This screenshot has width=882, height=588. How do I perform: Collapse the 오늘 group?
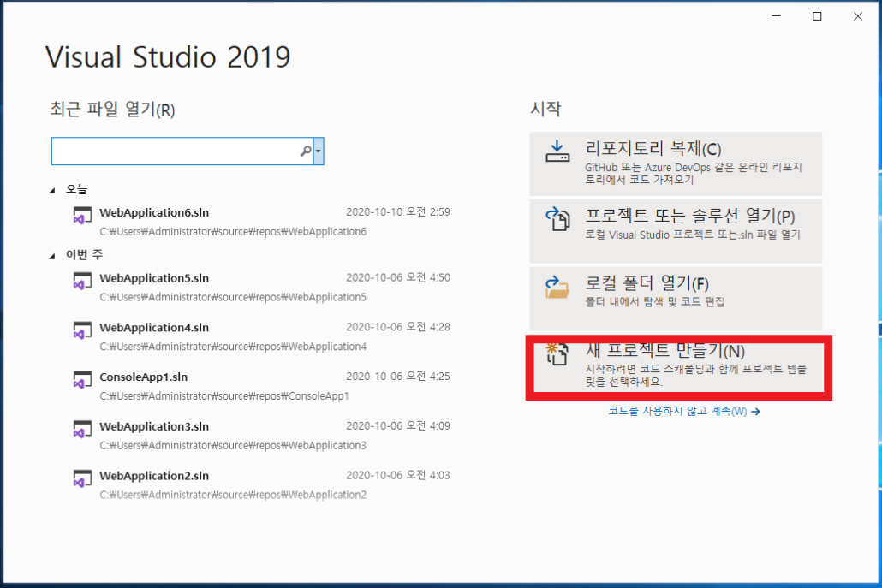coord(52,191)
